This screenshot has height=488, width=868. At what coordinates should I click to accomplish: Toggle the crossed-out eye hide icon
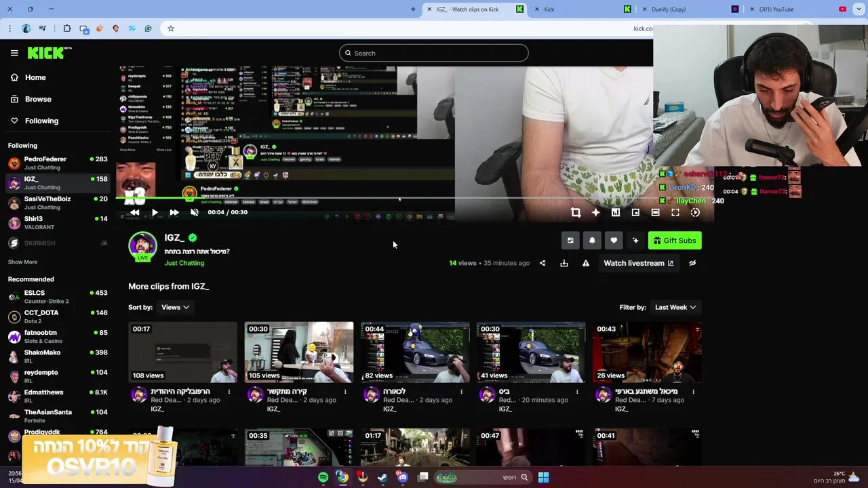click(x=692, y=263)
